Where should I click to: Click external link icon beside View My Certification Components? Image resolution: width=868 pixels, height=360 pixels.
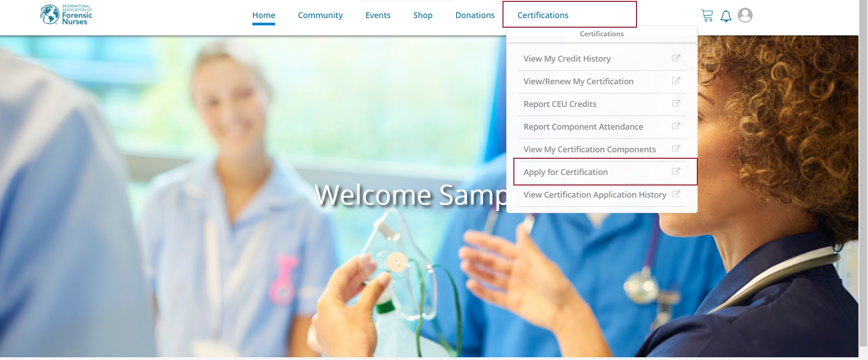pyautogui.click(x=676, y=149)
